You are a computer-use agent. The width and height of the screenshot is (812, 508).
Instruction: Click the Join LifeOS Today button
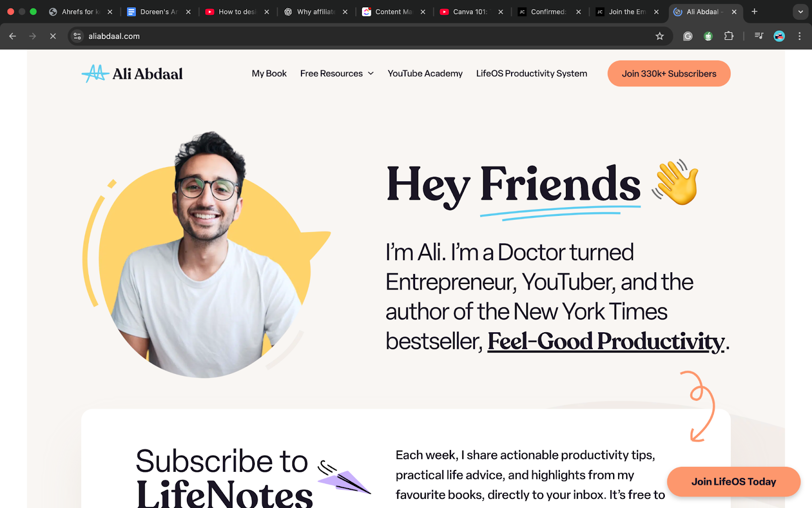[733, 482]
